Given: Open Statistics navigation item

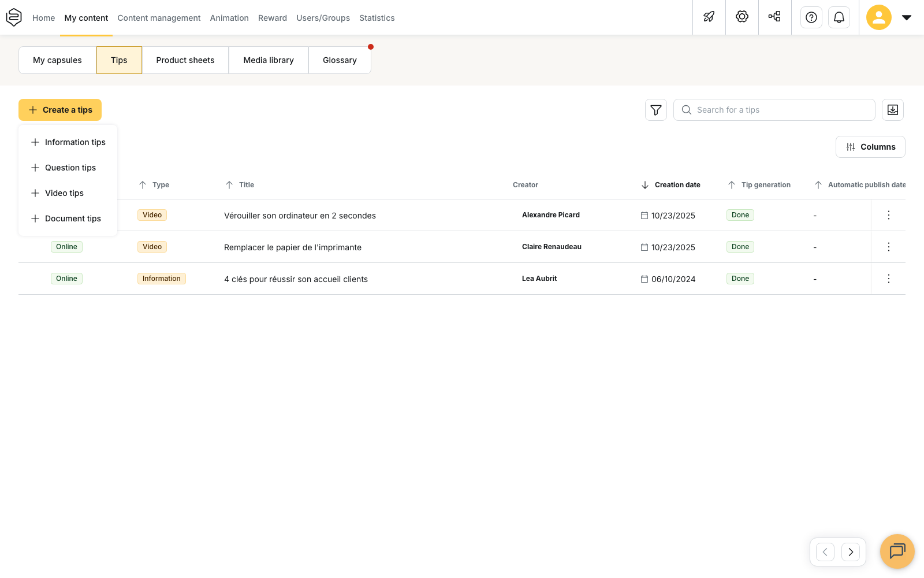Looking at the screenshot, I should pyautogui.click(x=377, y=18).
